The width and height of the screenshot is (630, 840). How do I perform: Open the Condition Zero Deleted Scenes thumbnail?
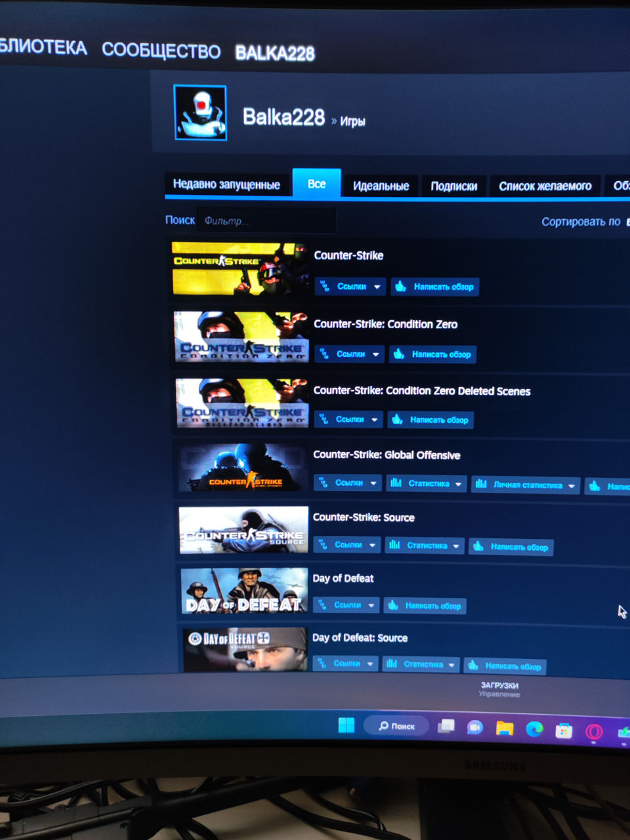click(x=242, y=403)
